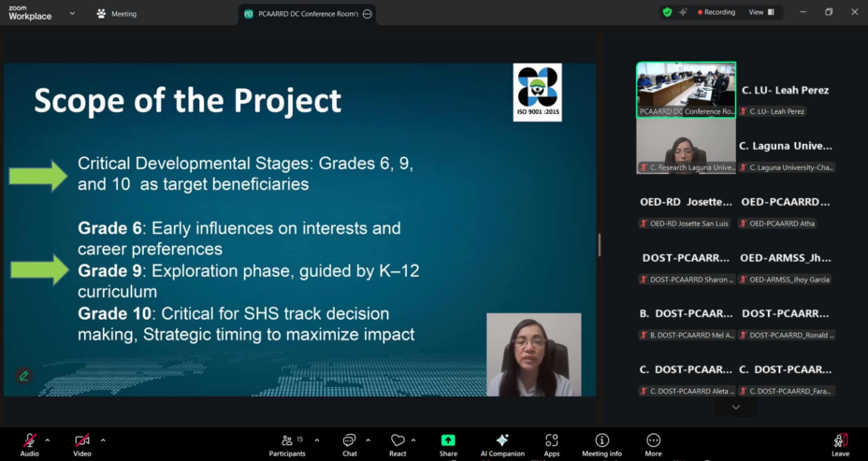
Task: Leave the meeting
Action: [x=840, y=445]
